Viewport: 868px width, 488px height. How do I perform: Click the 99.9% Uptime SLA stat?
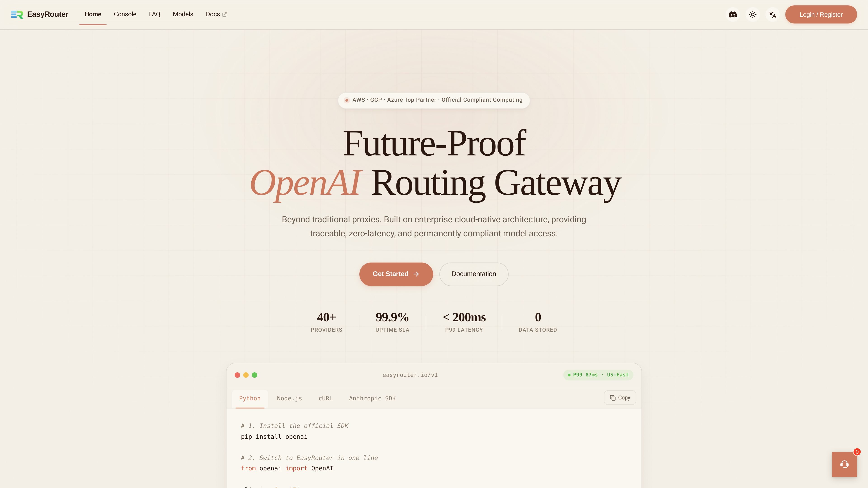coord(392,322)
